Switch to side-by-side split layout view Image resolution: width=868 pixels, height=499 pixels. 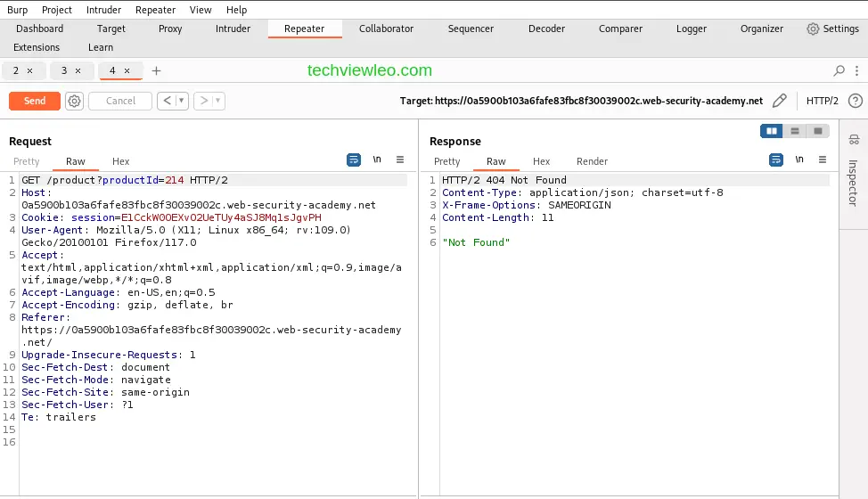(771, 131)
